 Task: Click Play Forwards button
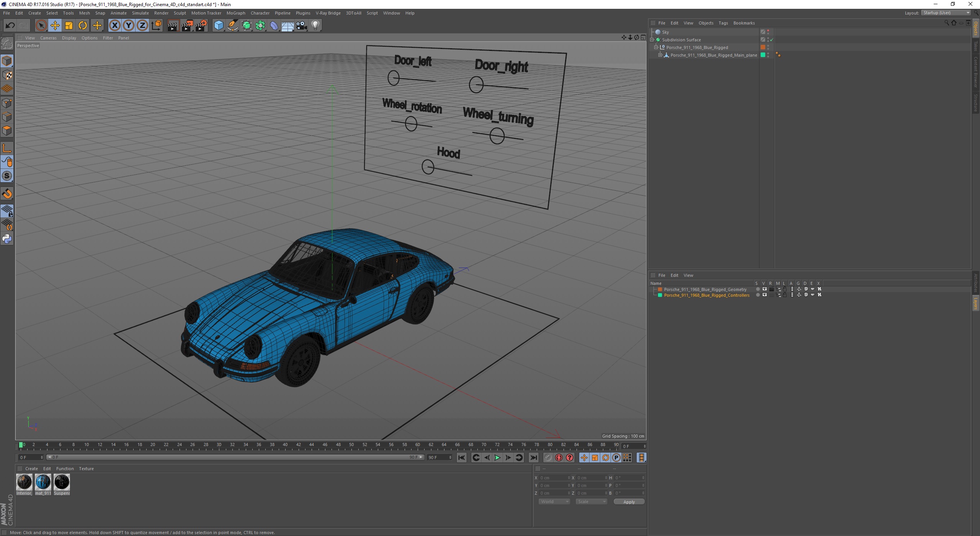497,458
